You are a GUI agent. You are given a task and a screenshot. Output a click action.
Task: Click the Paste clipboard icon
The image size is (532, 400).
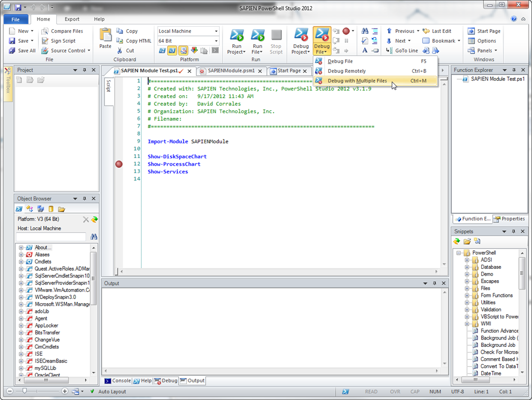point(105,34)
